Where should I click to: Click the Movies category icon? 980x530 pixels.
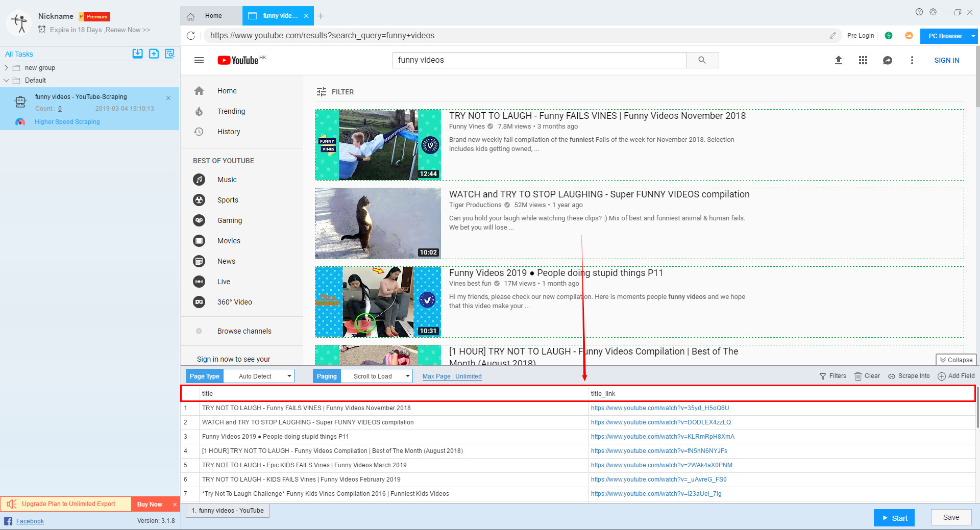pyautogui.click(x=199, y=241)
